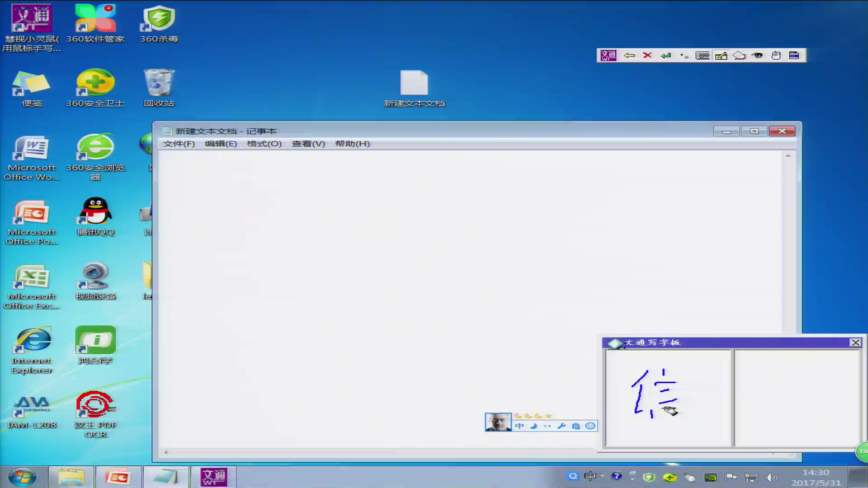The width and height of the screenshot is (868, 488).
Task: Select the 360安全浏览器 desktop icon
Action: click(x=95, y=157)
